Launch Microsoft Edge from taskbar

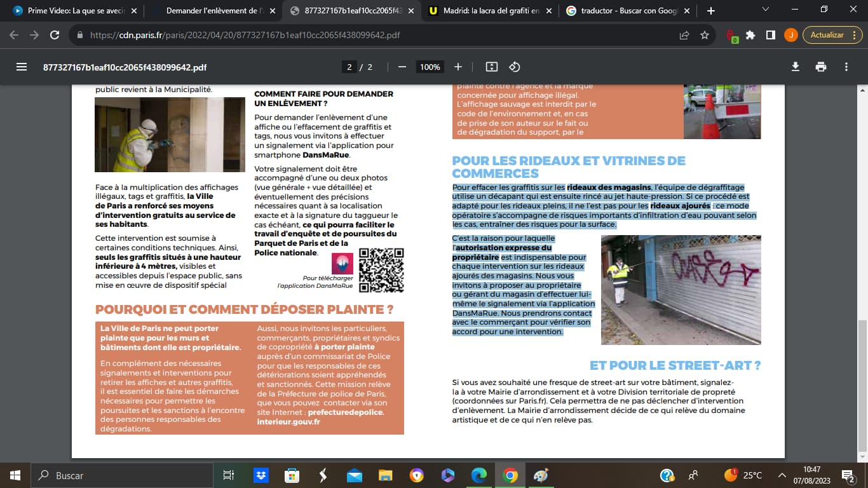tap(478, 475)
